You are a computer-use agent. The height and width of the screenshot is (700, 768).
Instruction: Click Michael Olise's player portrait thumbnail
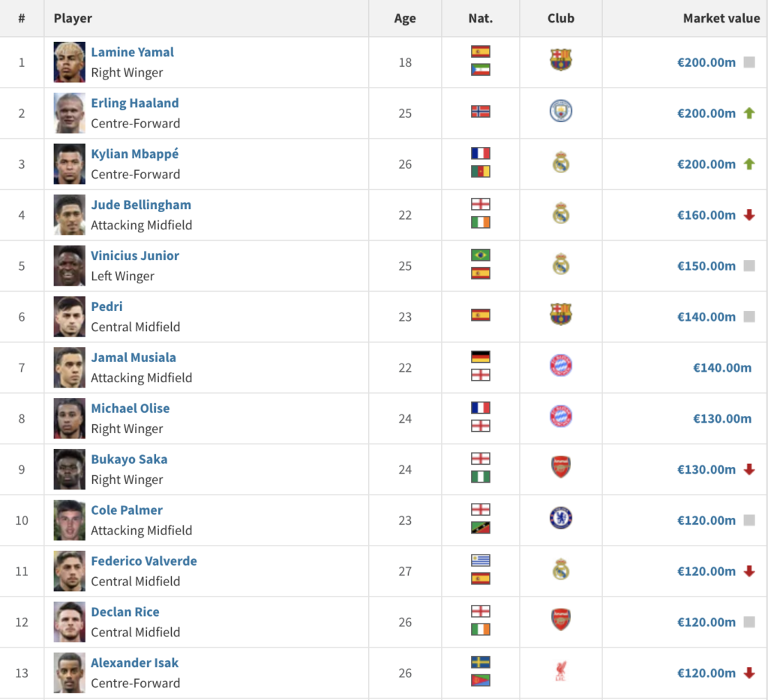[x=69, y=418]
